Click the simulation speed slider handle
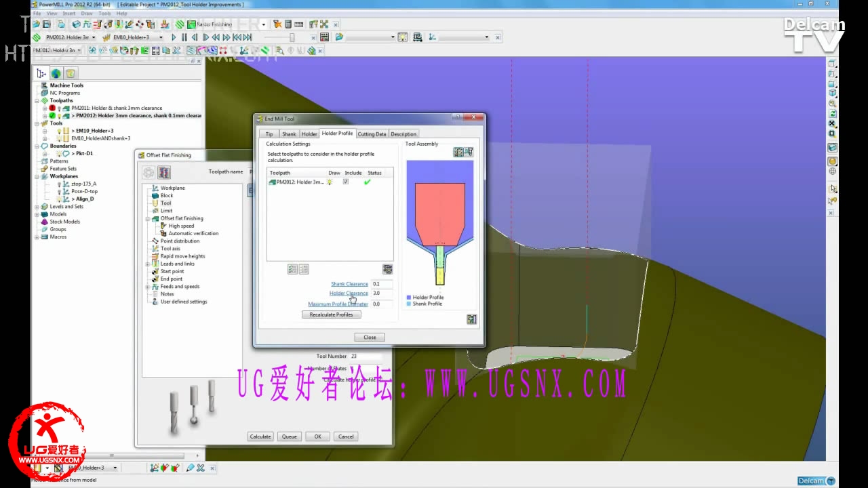 pyautogui.click(x=292, y=37)
